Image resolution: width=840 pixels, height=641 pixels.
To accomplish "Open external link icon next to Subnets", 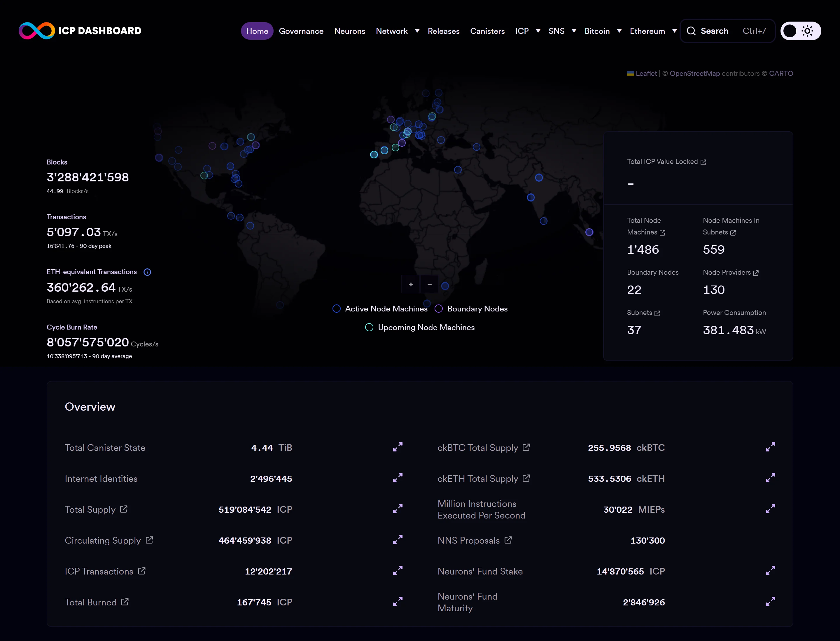I will pyautogui.click(x=657, y=313).
